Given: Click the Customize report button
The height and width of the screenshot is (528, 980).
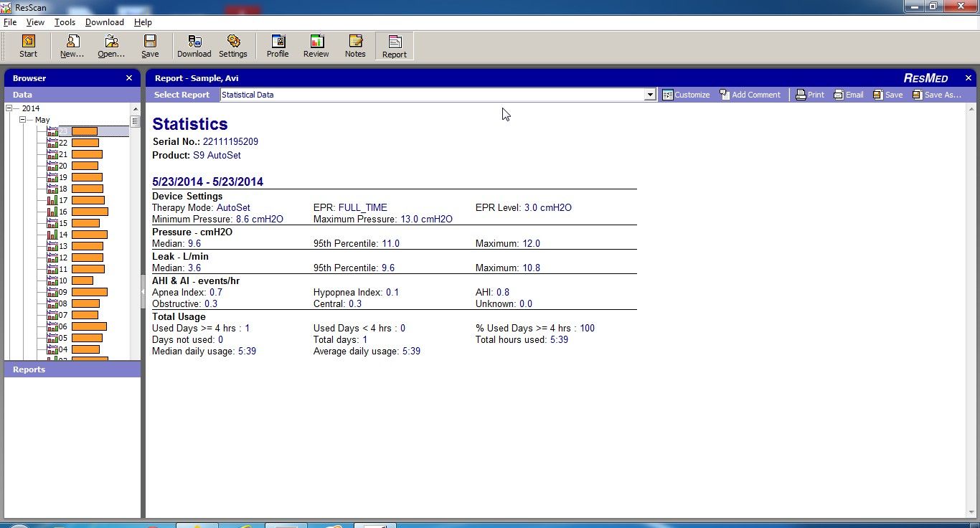Looking at the screenshot, I should pos(686,95).
